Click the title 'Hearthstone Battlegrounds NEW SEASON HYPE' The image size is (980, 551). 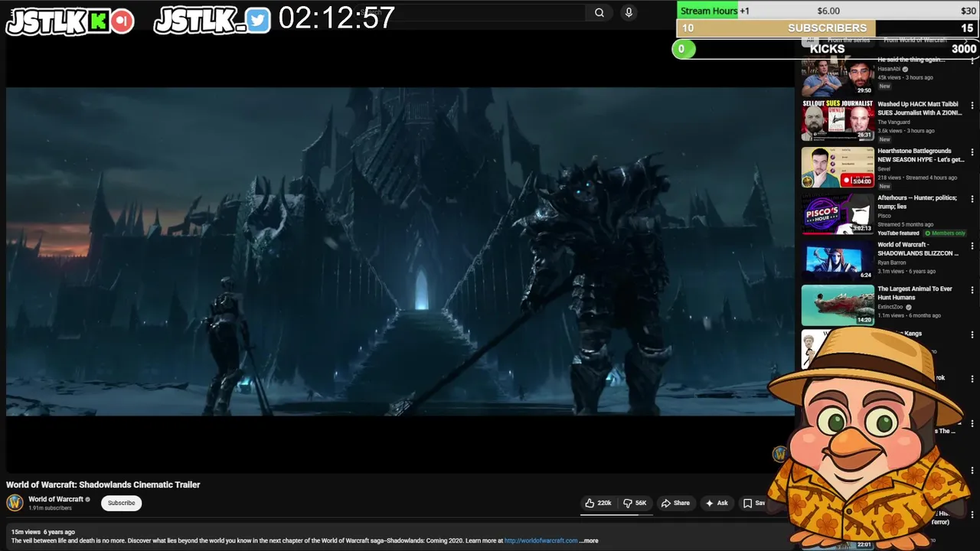921,155
